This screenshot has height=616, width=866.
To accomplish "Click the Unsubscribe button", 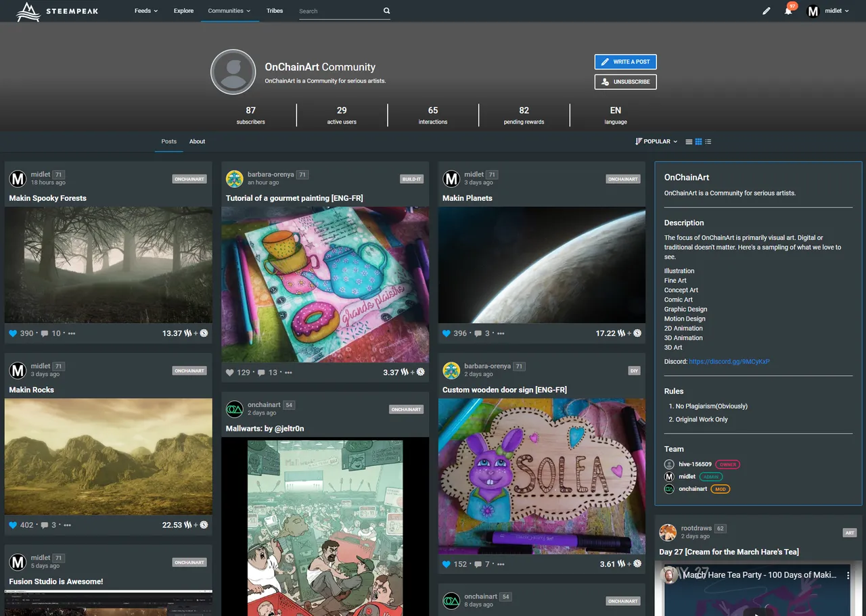I will click(625, 82).
